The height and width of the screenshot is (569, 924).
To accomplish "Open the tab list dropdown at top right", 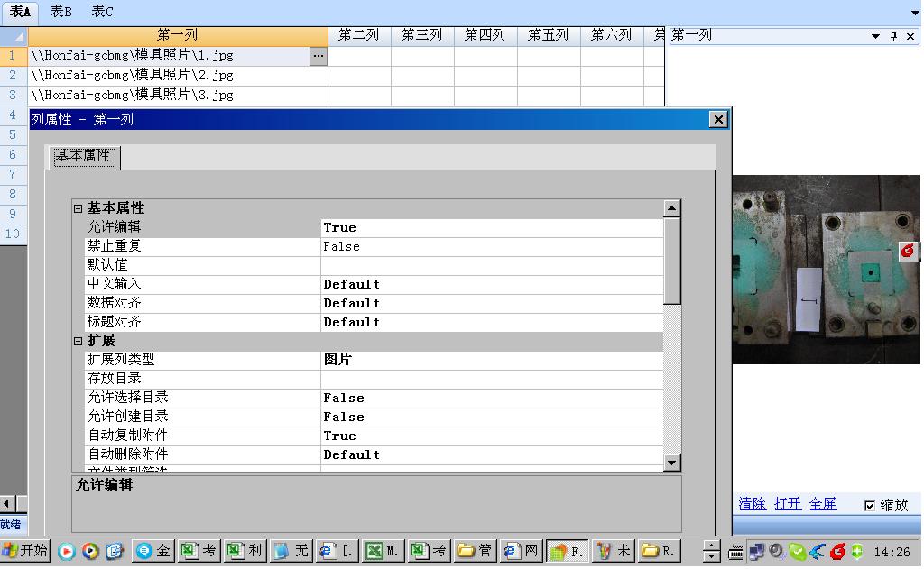I will coord(911,13).
